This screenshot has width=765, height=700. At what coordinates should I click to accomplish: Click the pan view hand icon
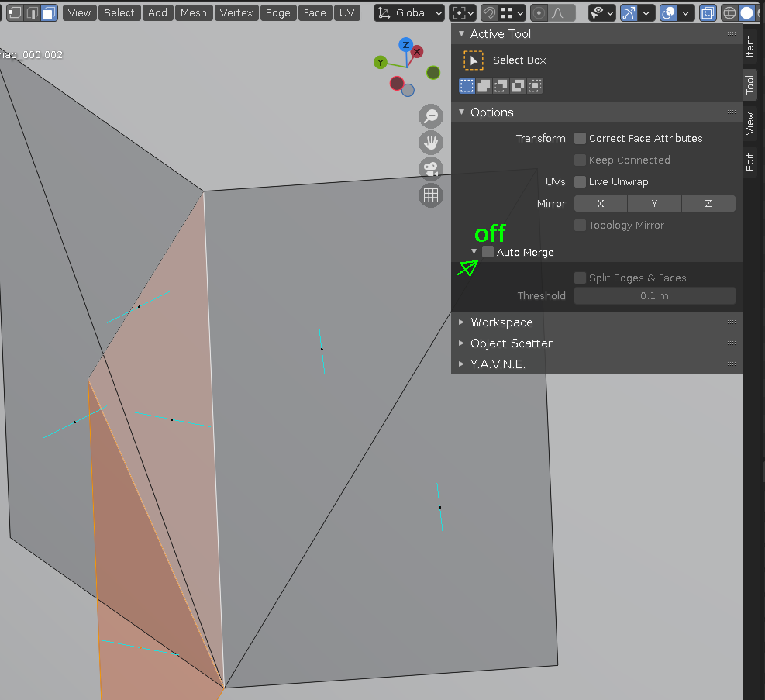(430, 143)
